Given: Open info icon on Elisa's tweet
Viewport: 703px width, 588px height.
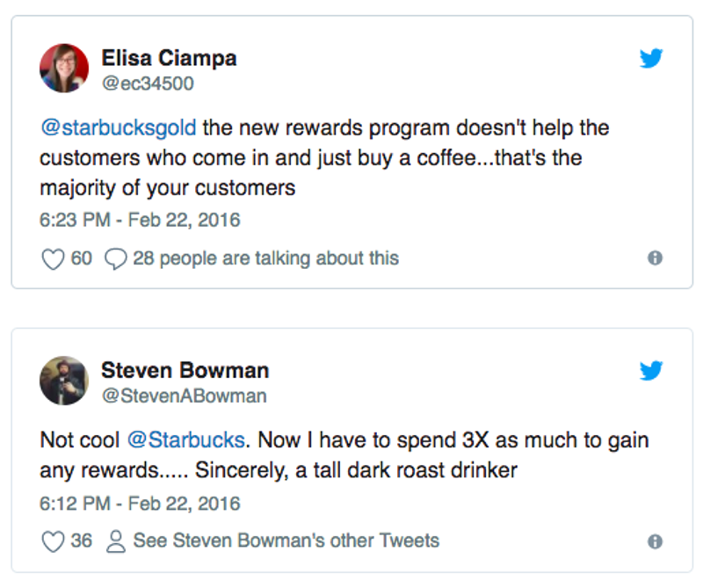Looking at the screenshot, I should [x=655, y=258].
